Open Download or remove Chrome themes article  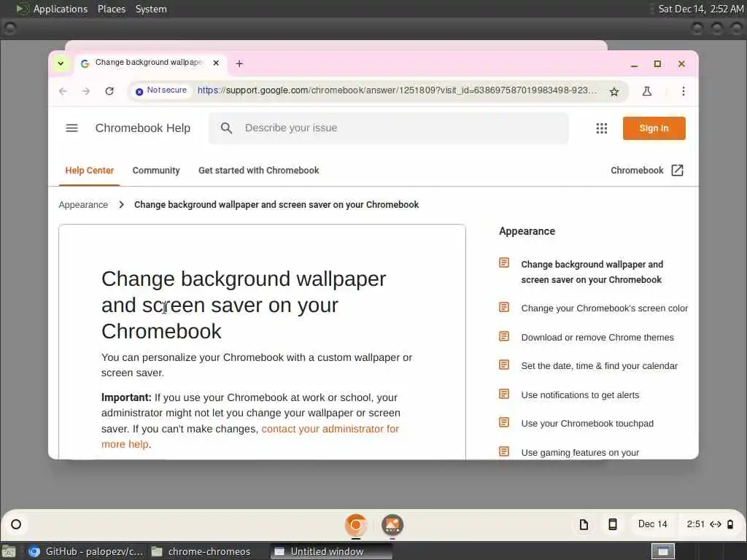click(x=597, y=337)
